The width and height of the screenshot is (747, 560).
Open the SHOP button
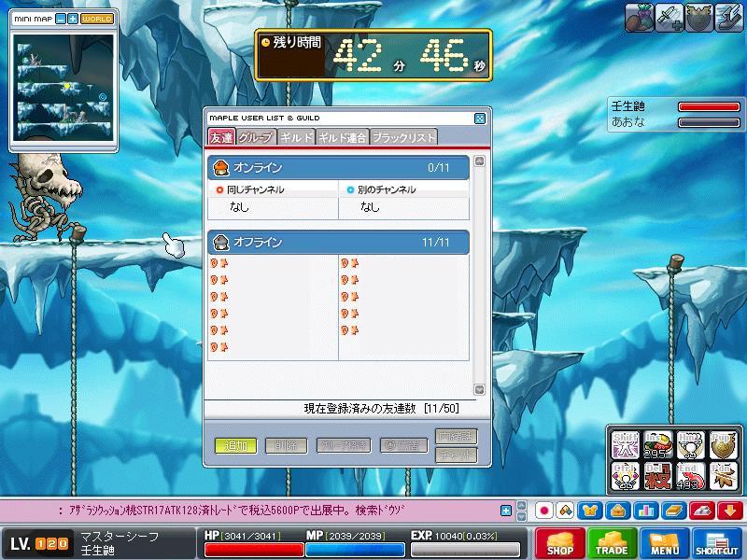tap(559, 543)
